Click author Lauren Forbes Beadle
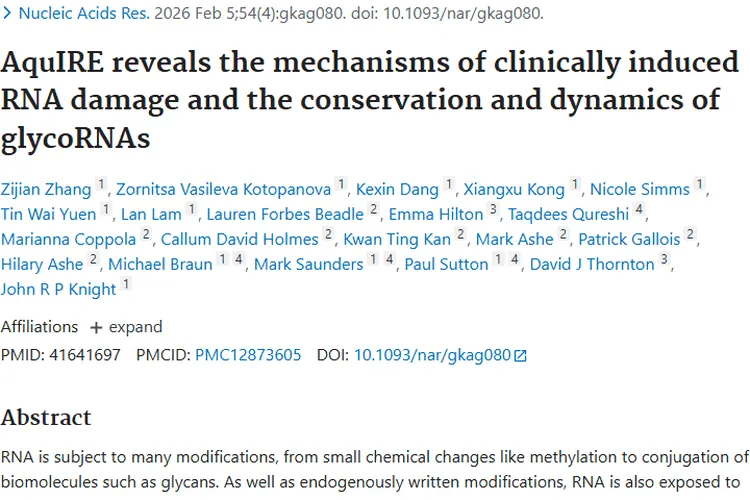The height and width of the screenshot is (500, 750). [x=285, y=214]
